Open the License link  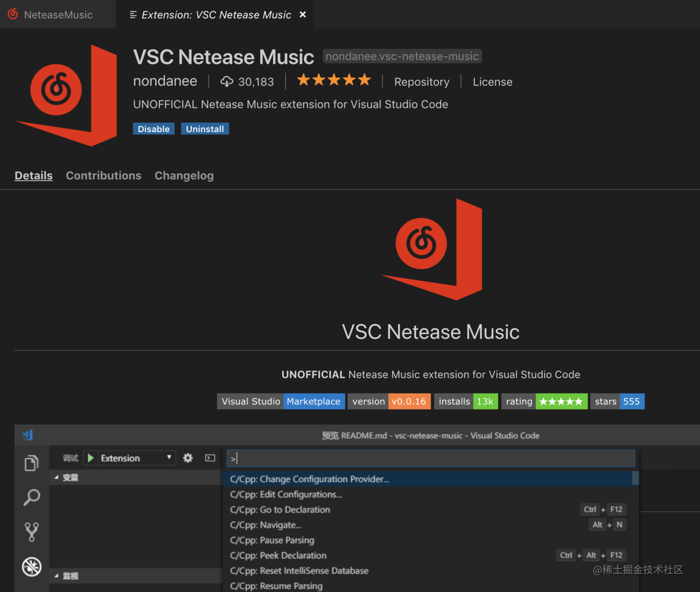[492, 82]
